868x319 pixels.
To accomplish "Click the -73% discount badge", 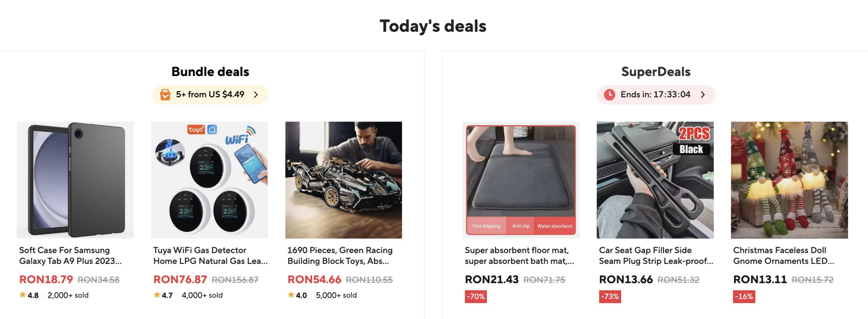I will pos(610,297).
